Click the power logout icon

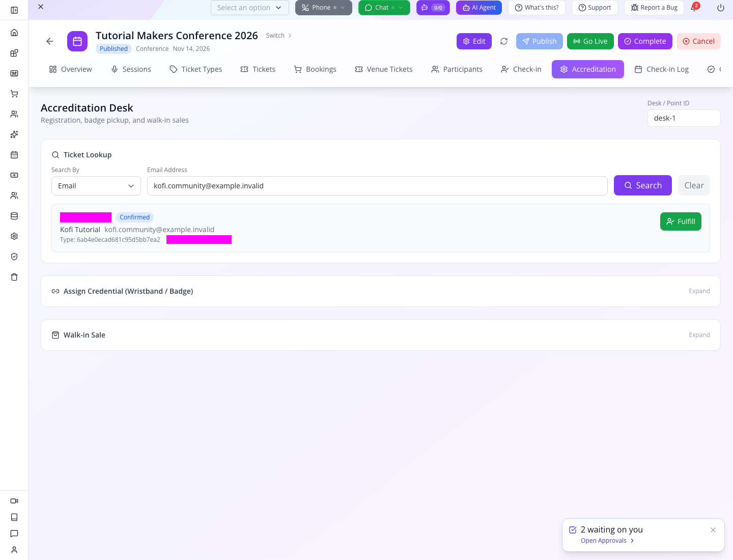[721, 8]
